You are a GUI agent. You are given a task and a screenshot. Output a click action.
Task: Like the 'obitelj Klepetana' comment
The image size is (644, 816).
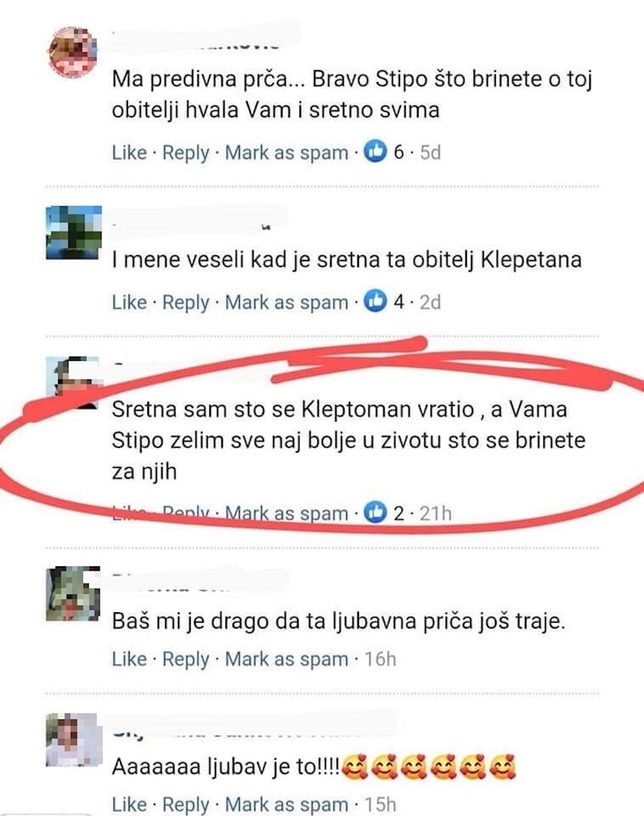tap(129, 302)
